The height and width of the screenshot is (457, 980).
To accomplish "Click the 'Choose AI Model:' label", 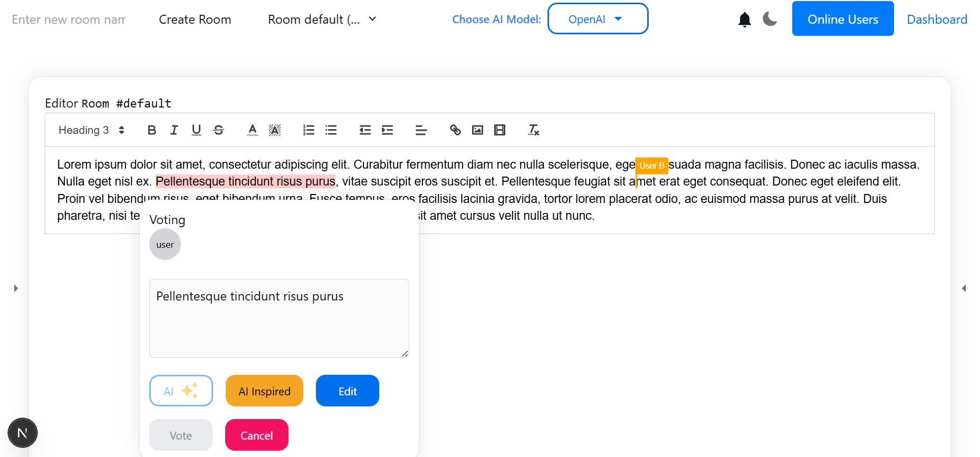I will pos(496,20).
